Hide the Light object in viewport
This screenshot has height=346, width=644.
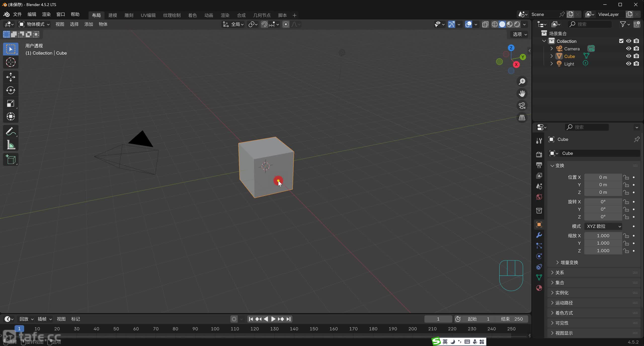[628, 64]
